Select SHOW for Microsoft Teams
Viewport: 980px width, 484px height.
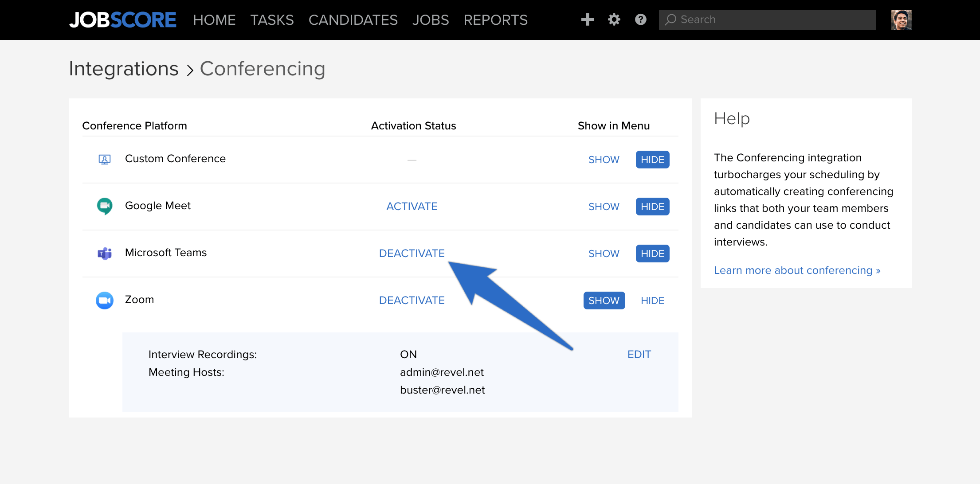pos(604,254)
